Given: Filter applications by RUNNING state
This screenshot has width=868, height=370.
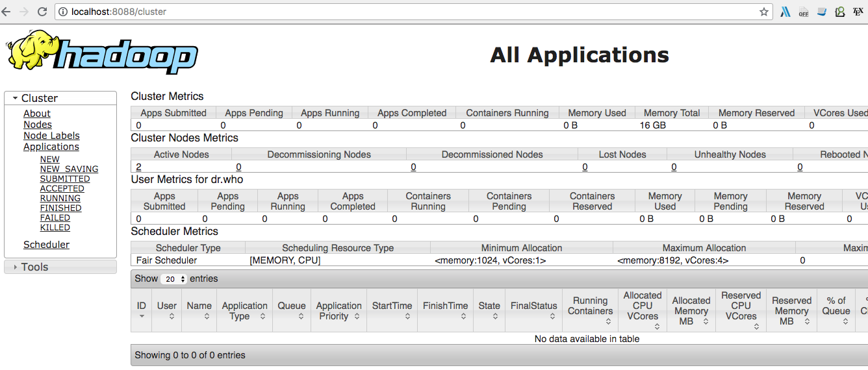Looking at the screenshot, I should click(x=60, y=198).
